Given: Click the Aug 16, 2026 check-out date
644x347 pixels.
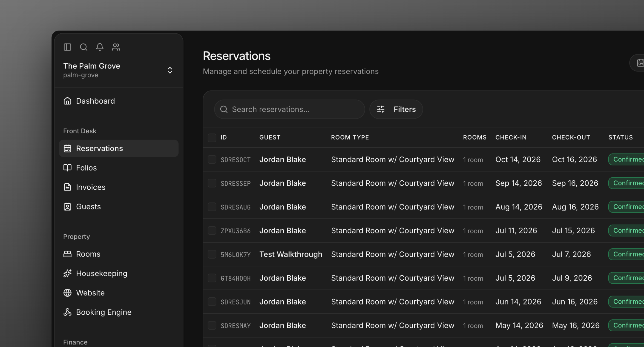Looking at the screenshot, I should tap(575, 207).
